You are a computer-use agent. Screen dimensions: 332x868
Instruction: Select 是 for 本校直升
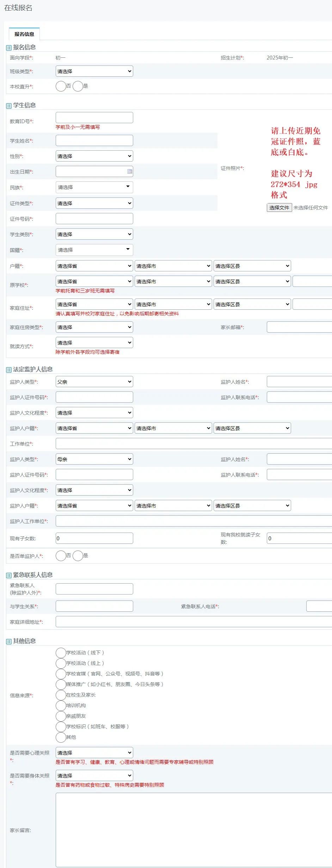pos(78,86)
